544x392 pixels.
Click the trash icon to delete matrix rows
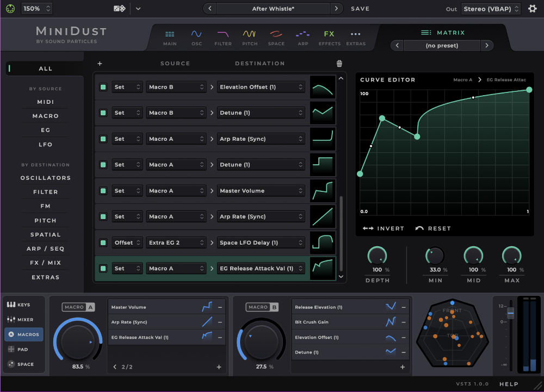click(339, 63)
